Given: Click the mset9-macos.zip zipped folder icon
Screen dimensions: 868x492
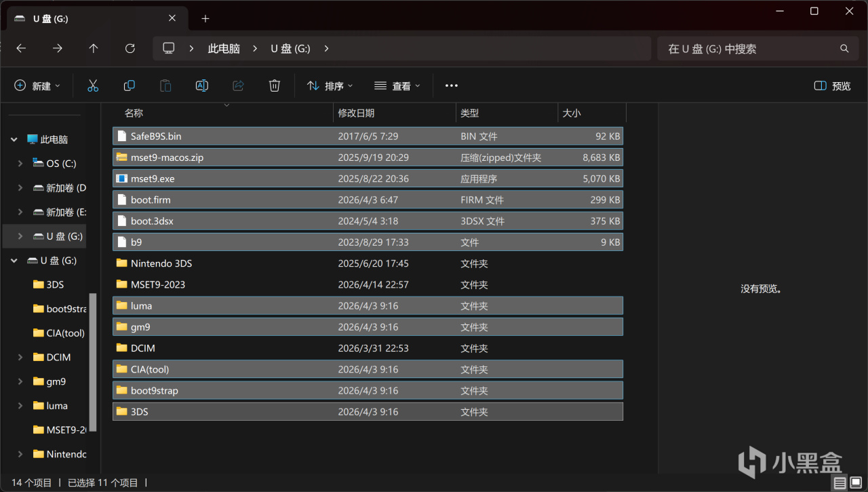Looking at the screenshot, I should (x=121, y=157).
